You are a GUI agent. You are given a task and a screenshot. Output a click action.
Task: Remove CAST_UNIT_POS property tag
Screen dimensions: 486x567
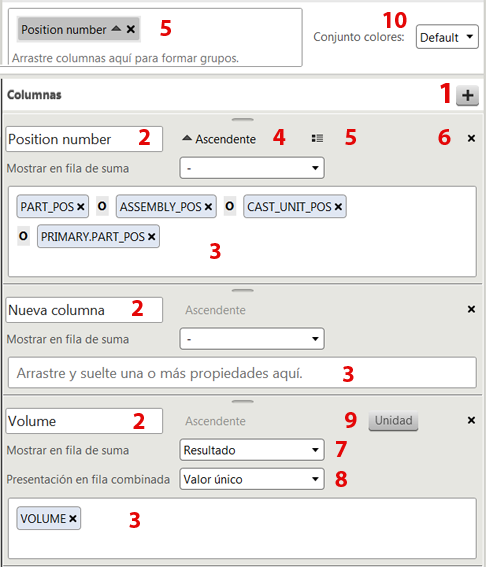(x=338, y=207)
